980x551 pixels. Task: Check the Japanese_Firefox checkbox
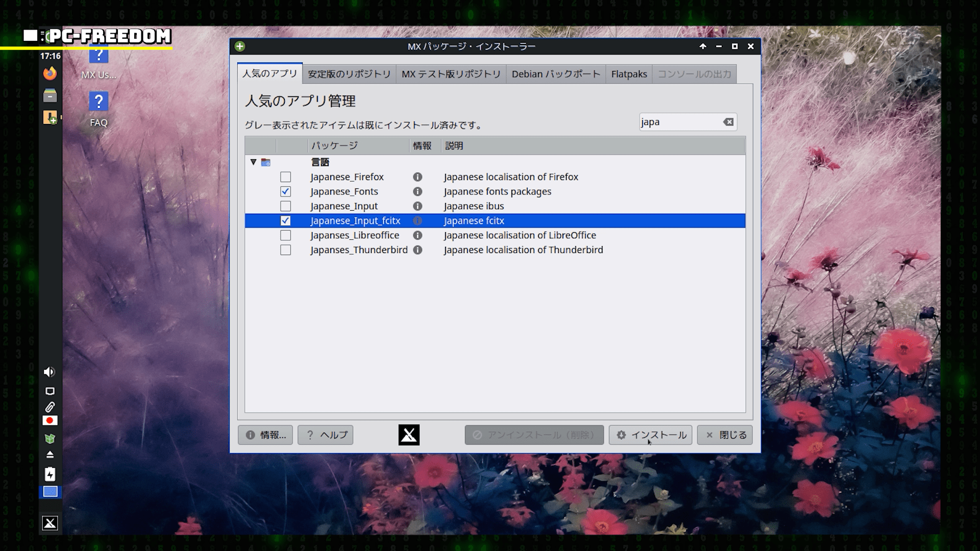[285, 177]
